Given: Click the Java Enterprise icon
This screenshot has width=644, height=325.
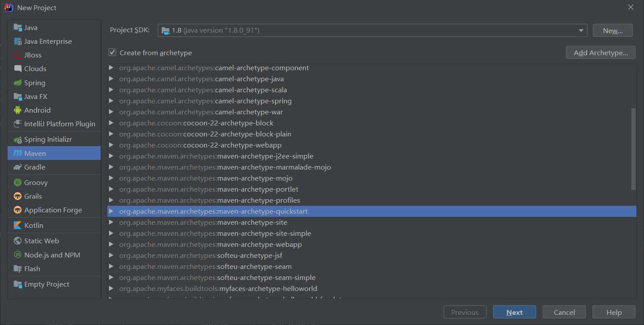Looking at the screenshot, I should (18, 41).
